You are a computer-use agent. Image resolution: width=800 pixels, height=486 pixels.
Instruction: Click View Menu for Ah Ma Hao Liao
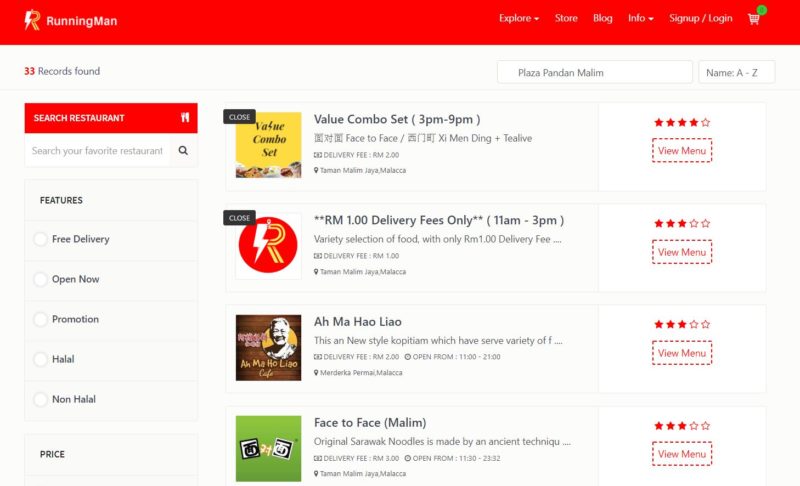(682, 353)
